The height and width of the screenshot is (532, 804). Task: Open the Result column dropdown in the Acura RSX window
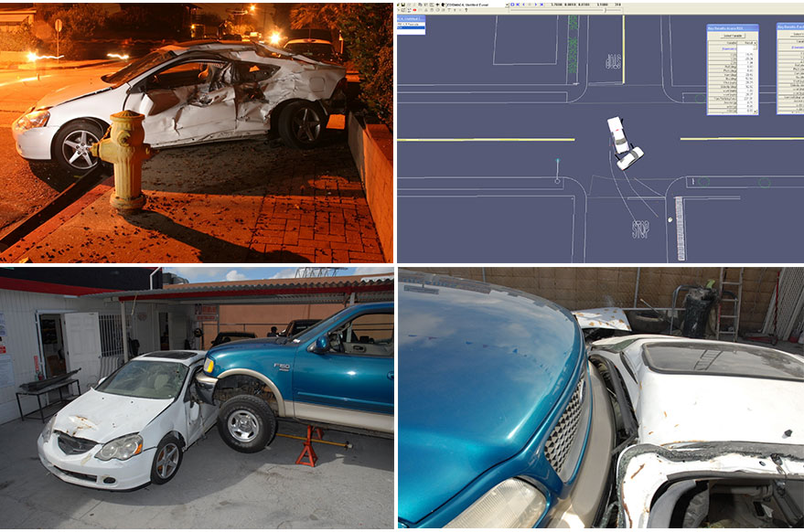point(755,43)
